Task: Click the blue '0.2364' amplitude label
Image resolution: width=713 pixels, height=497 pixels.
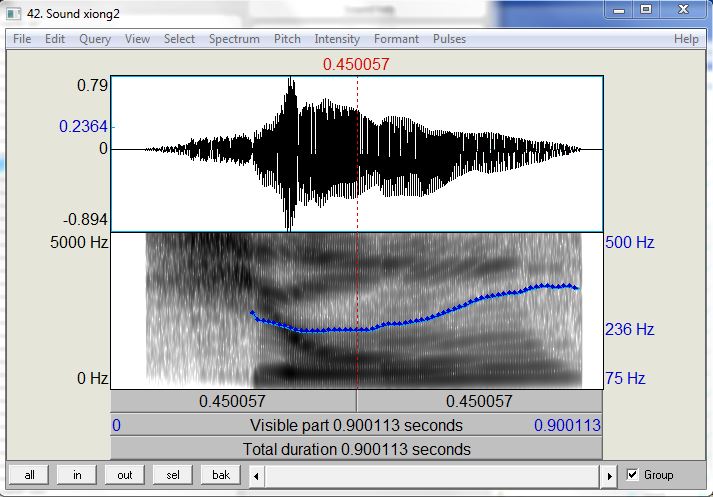Action: [84, 126]
